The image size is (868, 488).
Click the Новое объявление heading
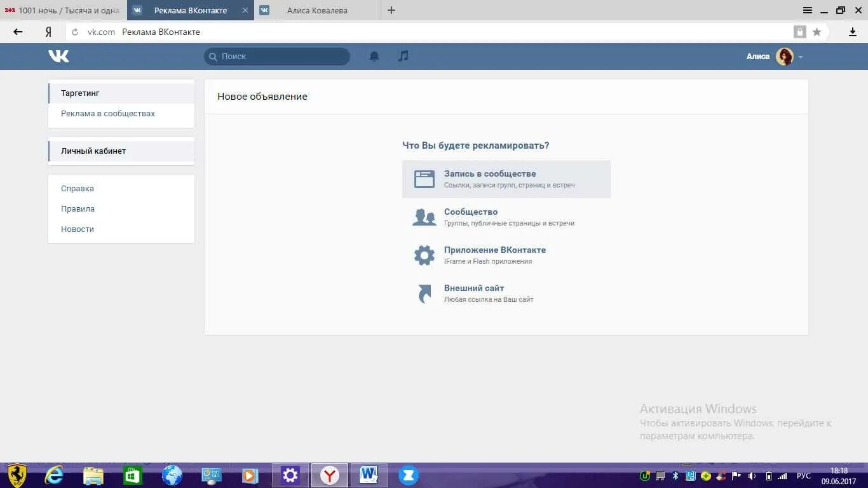(x=262, y=97)
